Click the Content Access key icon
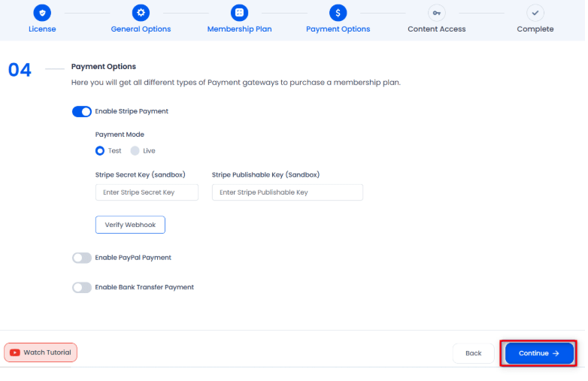The width and height of the screenshot is (588, 381). point(437,13)
